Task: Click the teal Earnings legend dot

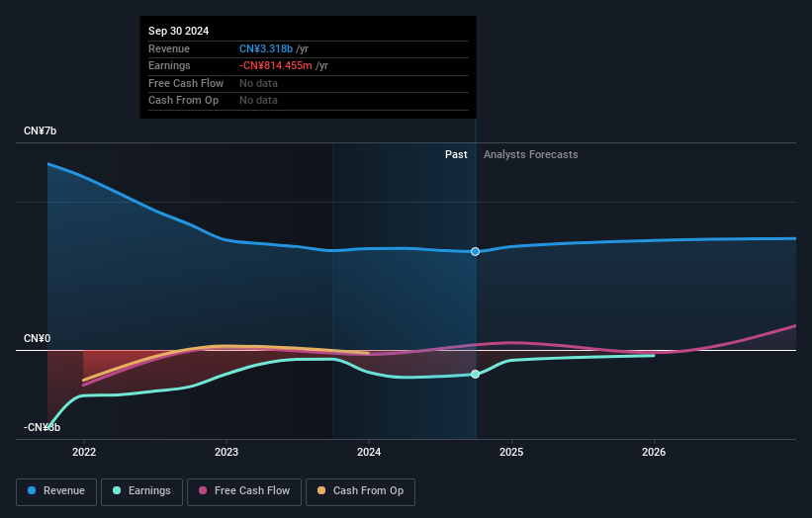Action: pos(117,490)
